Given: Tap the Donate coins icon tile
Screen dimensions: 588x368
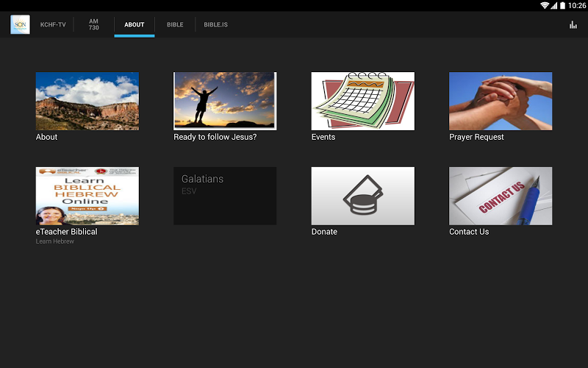Looking at the screenshot, I should pos(363,196).
